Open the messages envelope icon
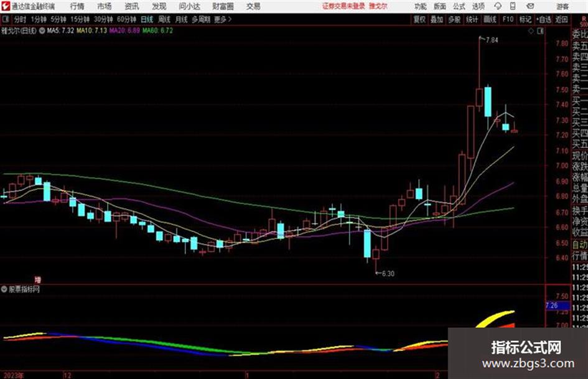This screenshot has width=588, height=379. [530, 6]
